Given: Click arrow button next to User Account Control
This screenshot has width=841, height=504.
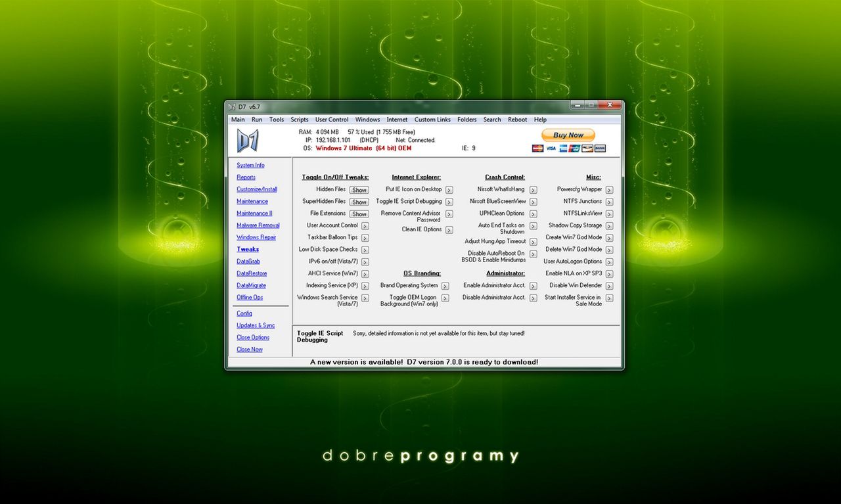Looking at the screenshot, I should pos(365,226).
